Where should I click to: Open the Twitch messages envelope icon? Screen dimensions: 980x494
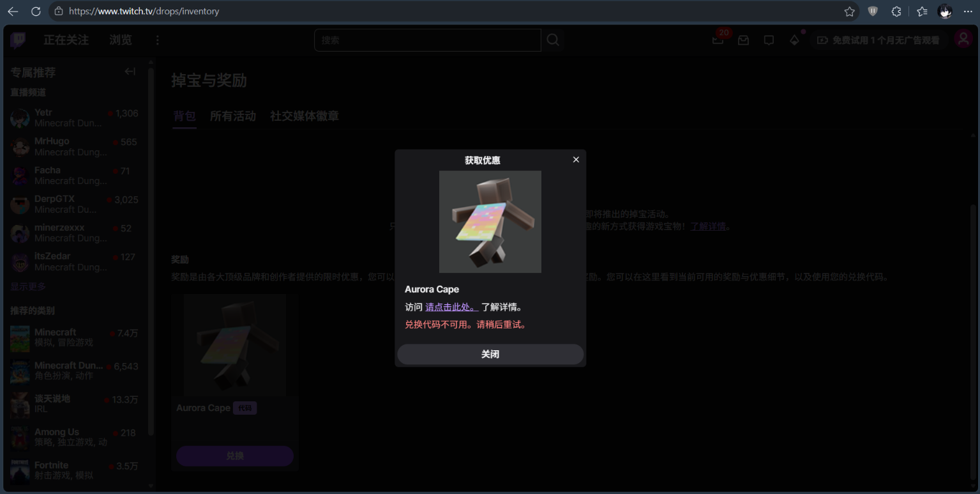(743, 40)
